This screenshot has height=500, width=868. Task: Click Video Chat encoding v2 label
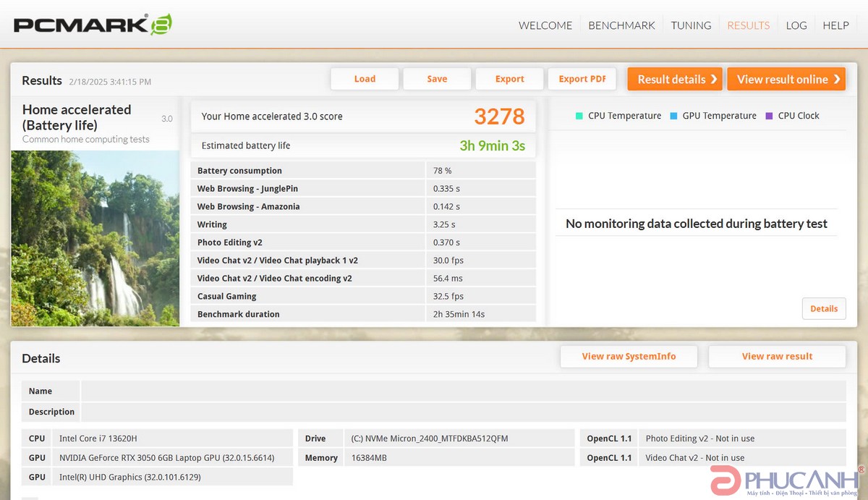coord(275,279)
